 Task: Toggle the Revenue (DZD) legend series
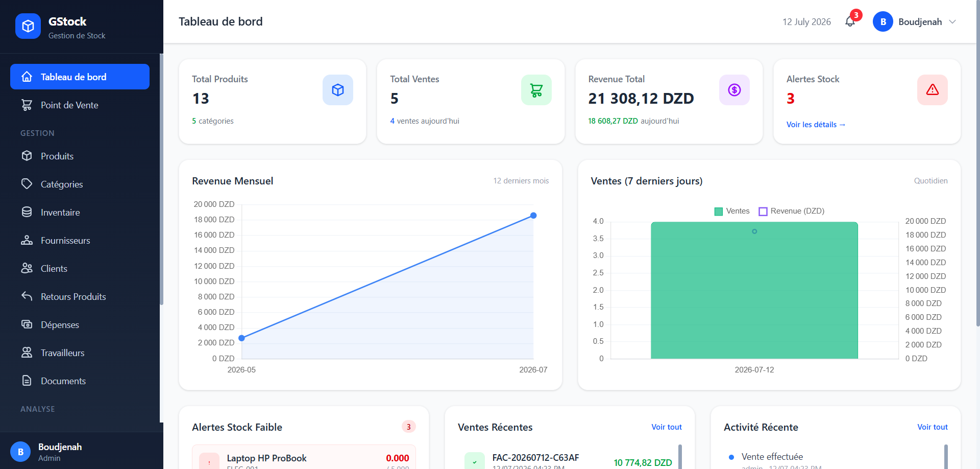(792, 211)
